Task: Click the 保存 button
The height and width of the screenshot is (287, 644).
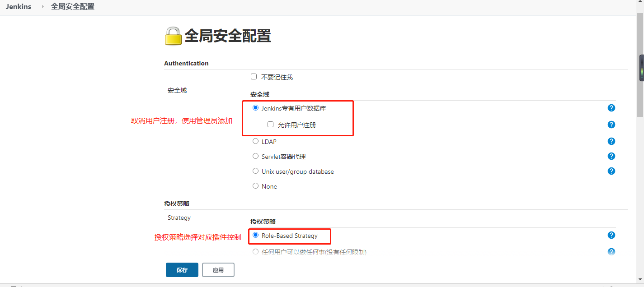Action: coord(182,269)
